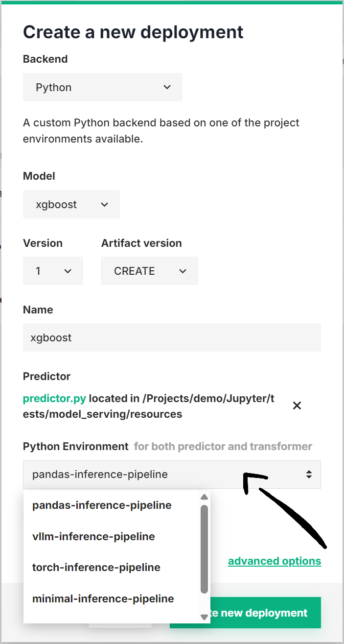The image size is (344, 644).
Task: Select torch-inference-pipeline from the environment list
Action: coord(96,567)
